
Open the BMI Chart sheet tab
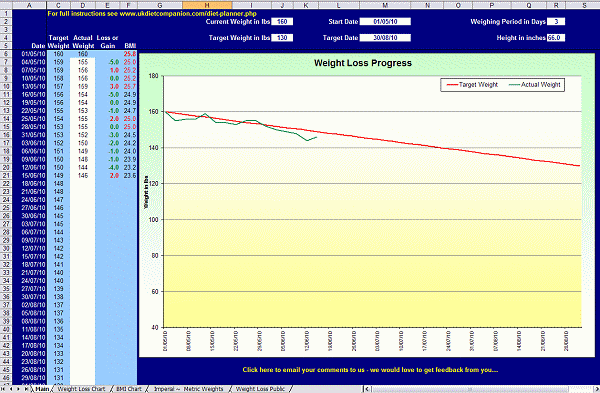(x=129, y=389)
